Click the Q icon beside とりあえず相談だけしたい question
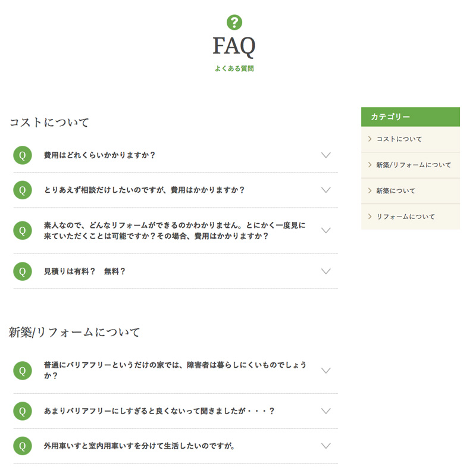Image resolution: width=476 pixels, height=476 pixels. coord(23,190)
